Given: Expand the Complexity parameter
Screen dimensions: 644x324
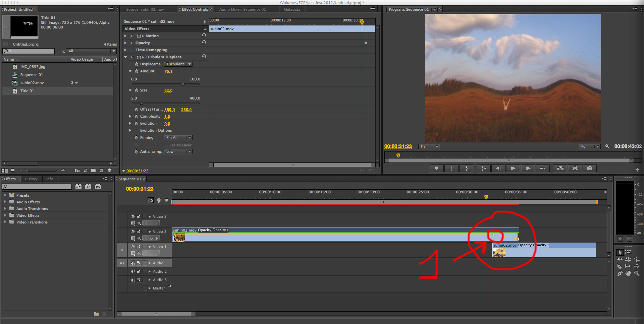Looking at the screenshot, I should coord(130,116).
